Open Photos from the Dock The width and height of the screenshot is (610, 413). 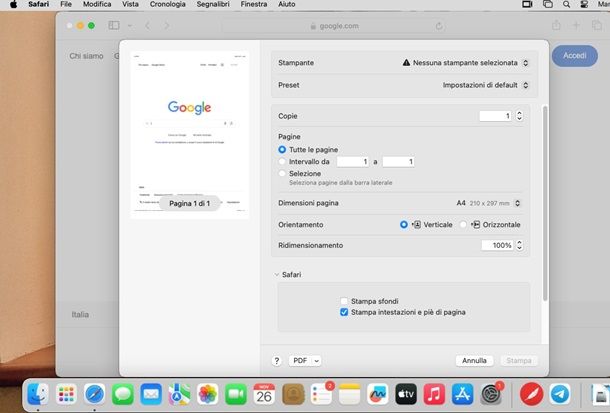point(207,394)
